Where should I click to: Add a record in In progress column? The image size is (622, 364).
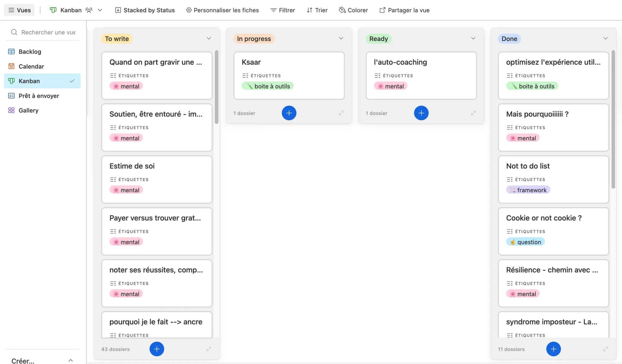289,113
